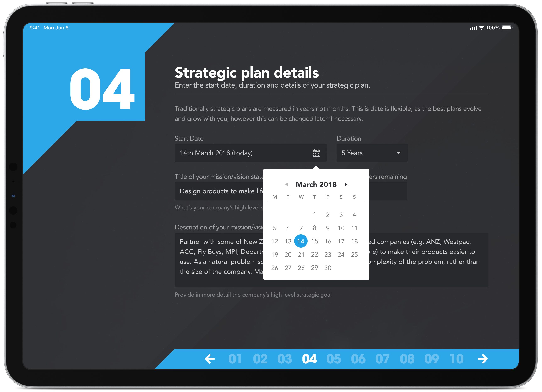Select date 28 on the calendar
Screen dimensions: 542x392
tap(301, 268)
